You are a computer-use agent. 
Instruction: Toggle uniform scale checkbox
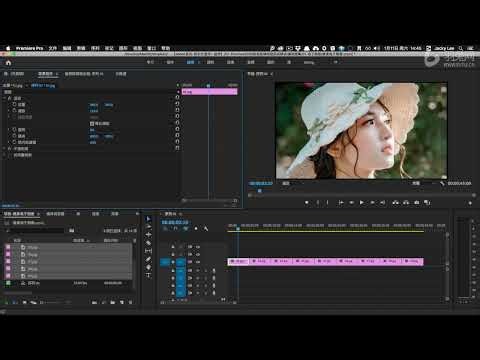92,124
